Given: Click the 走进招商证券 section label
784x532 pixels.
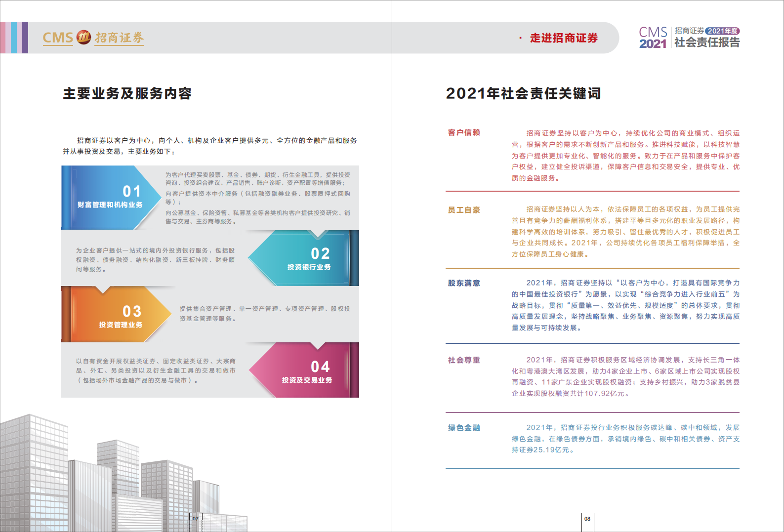Looking at the screenshot, I should coord(564,38).
